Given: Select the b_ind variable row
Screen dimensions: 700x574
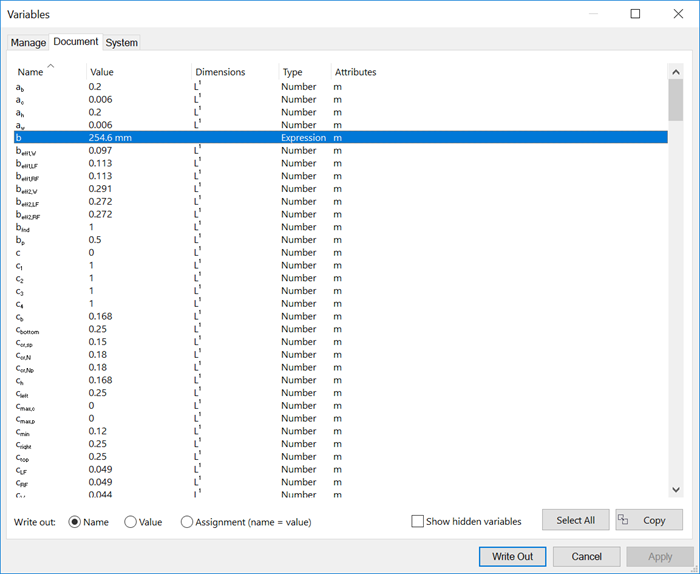Looking at the screenshot, I should pos(341,227).
